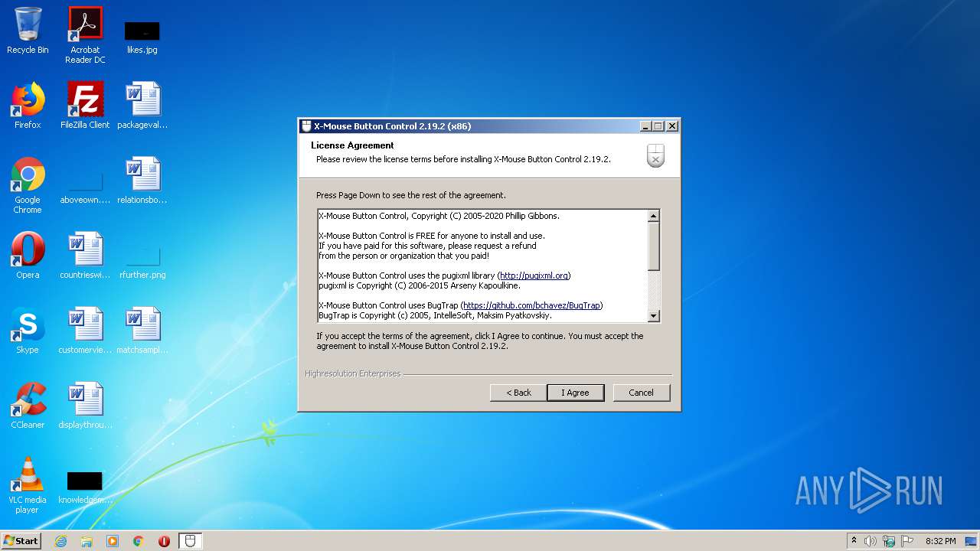The width and height of the screenshot is (980, 551).
Task: Click the "License Agreement" header text
Action: pyautogui.click(x=352, y=145)
